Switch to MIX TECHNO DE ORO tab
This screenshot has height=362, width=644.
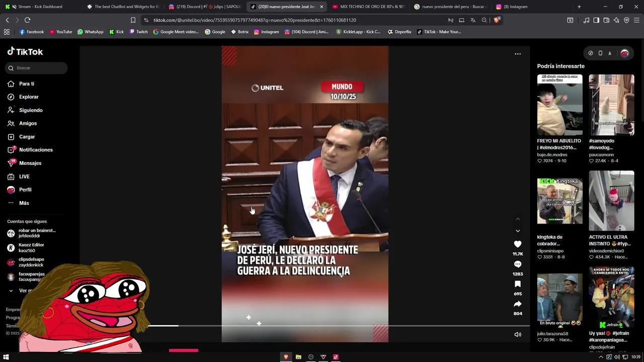point(368,7)
